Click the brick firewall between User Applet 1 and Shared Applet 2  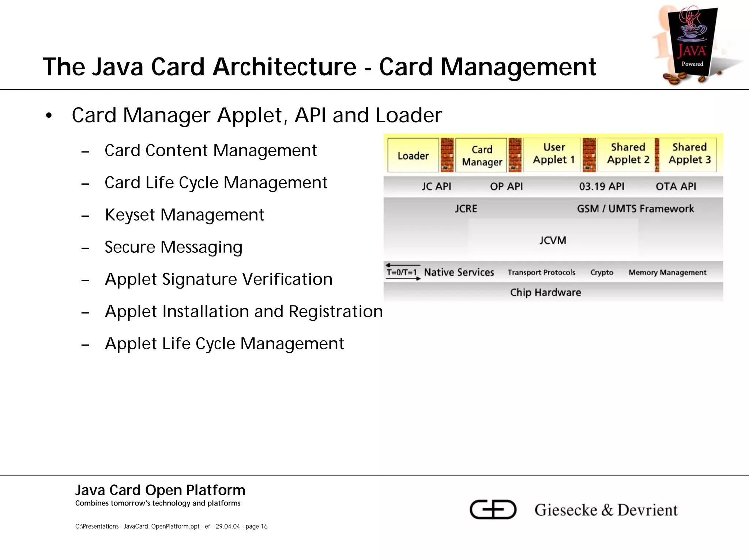tap(589, 155)
